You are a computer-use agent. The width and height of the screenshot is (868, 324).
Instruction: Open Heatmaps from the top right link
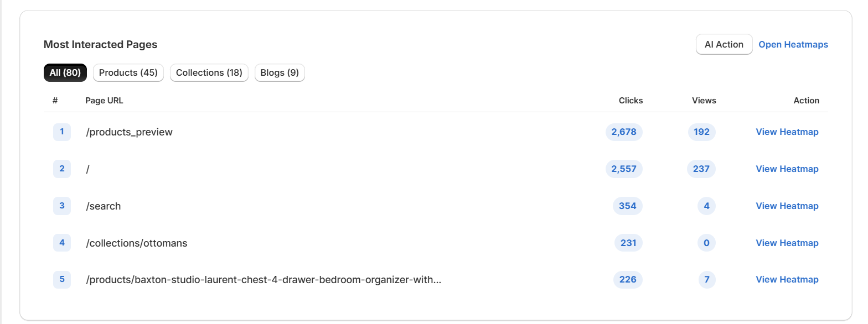pyautogui.click(x=793, y=44)
